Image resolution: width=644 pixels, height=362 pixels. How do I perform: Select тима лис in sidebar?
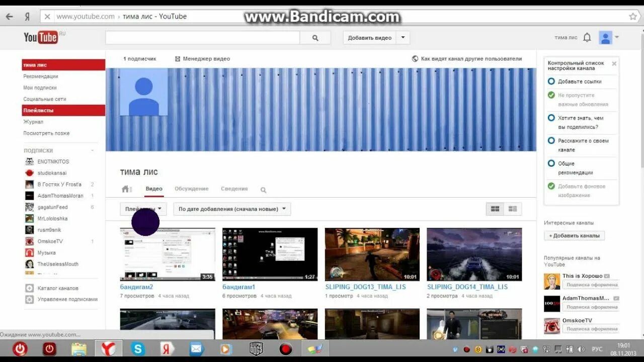coord(63,65)
